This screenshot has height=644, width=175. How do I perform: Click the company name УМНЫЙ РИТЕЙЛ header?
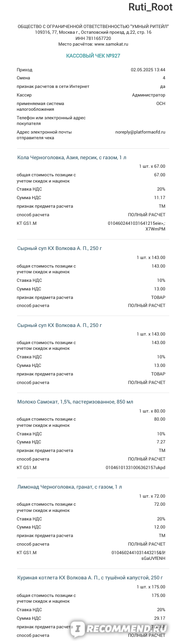(x=93, y=27)
